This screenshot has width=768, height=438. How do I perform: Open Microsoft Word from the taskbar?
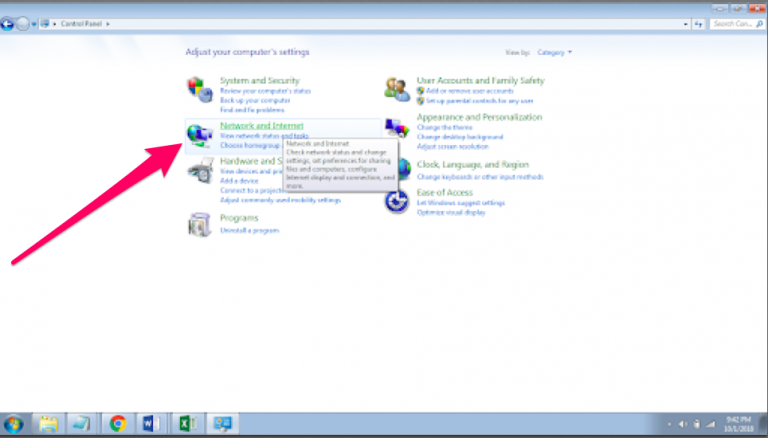click(x=151, y=423)
